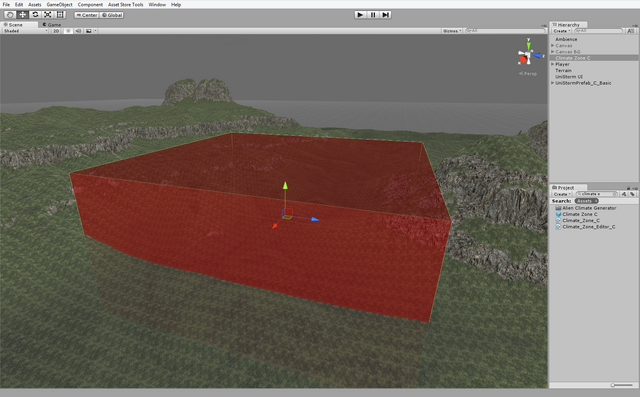Click the Global handle rotation button
Screen dimensions: 640x397
coord(111,15)
